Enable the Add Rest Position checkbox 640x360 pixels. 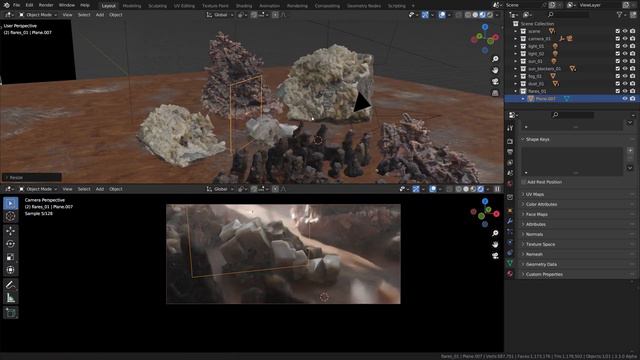point(524,182)
